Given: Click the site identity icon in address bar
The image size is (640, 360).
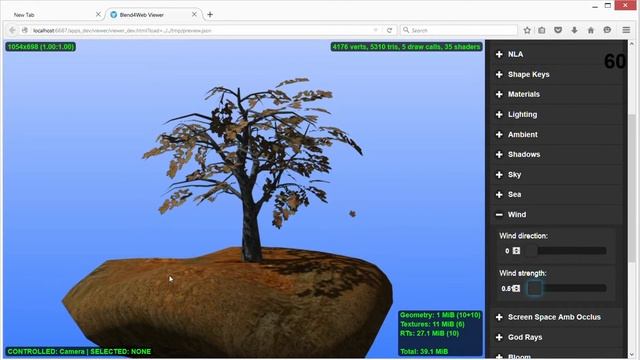Looking at the screenshot, I should point(25,30).
